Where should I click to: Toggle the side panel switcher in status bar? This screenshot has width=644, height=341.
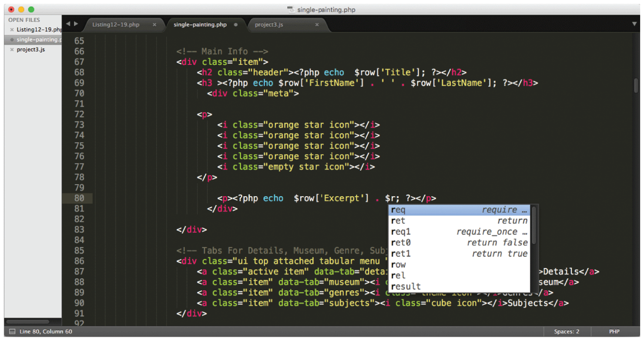coord(12,331)
